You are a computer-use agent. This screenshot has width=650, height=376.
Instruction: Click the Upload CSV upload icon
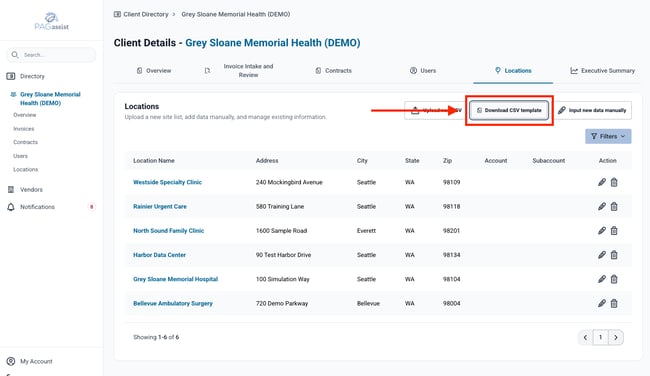point(415,110)
